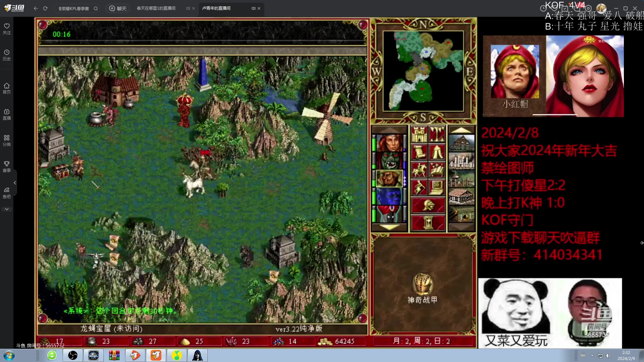Select first town thumbnail in list
This screenshot has width=644, height=362.
coord(462,143)
